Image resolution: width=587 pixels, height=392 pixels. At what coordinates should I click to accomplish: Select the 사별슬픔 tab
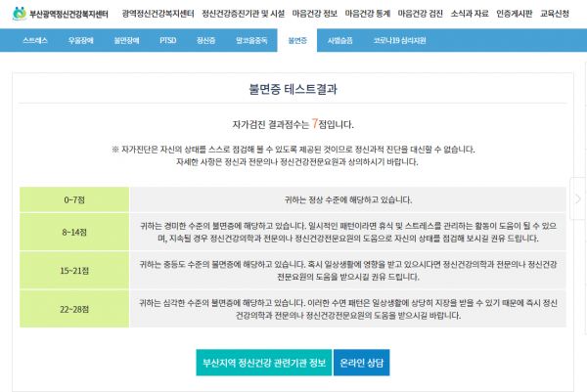(339, 41)
